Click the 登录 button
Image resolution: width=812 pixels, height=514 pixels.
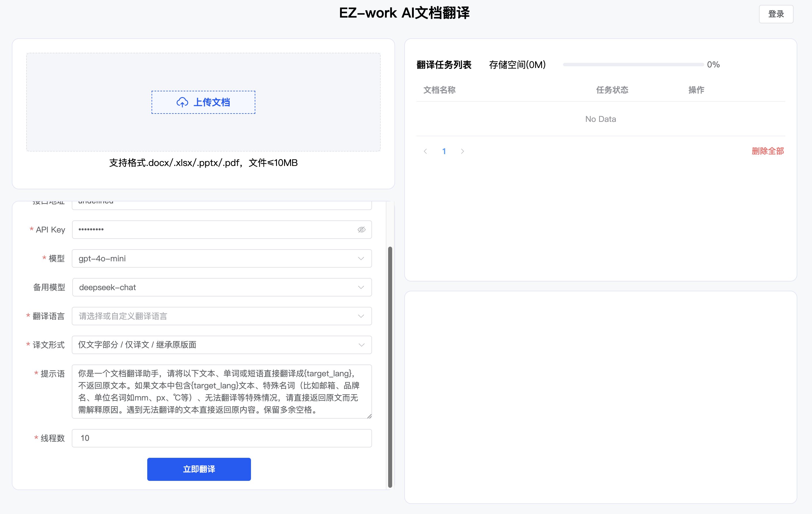tap(776, 14)
